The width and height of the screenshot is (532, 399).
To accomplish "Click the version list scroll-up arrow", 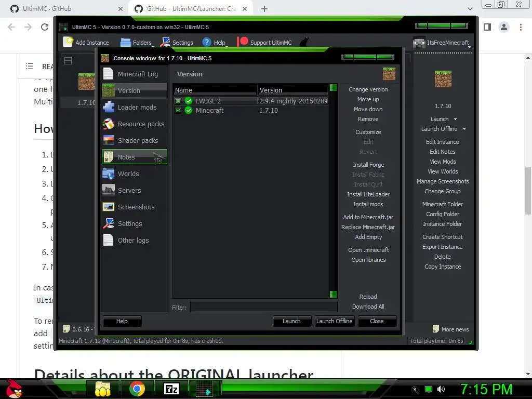I will click(x=333, y=87).
